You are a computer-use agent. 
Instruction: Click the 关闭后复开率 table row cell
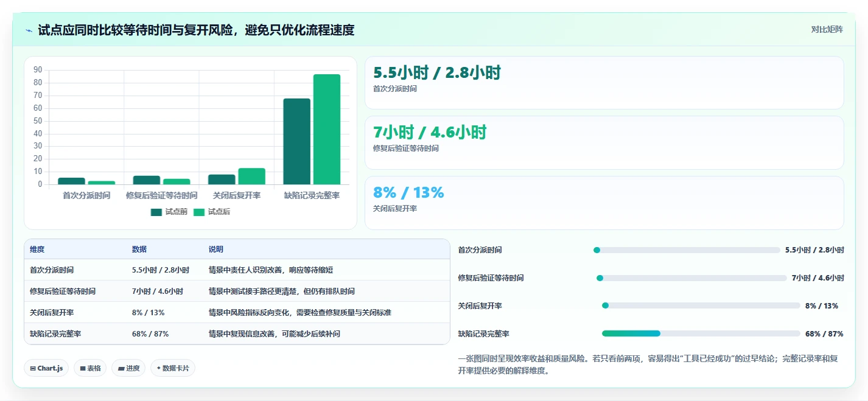pyautogui.click(x=52, y=313)
